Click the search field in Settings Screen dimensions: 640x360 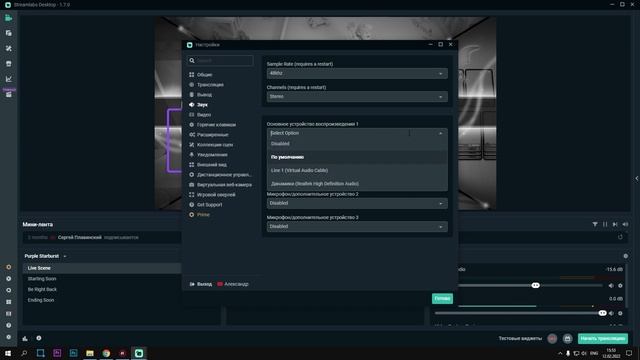click(220, 60)
